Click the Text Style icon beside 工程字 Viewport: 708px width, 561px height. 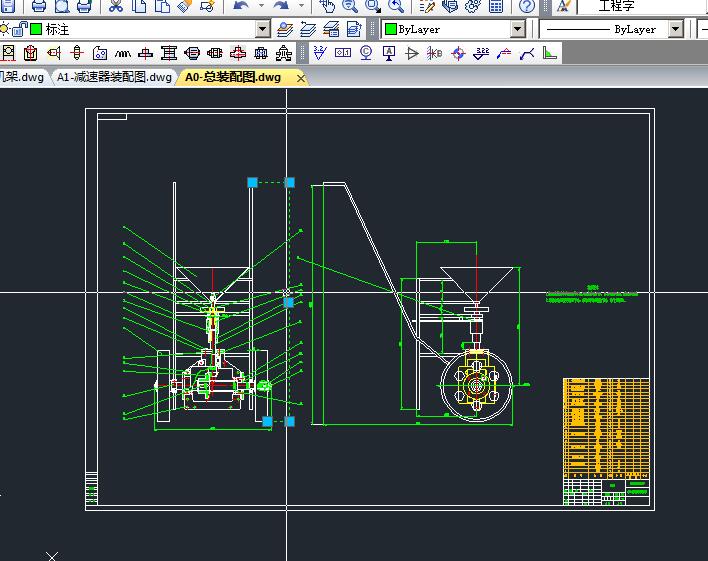point(563,5)
